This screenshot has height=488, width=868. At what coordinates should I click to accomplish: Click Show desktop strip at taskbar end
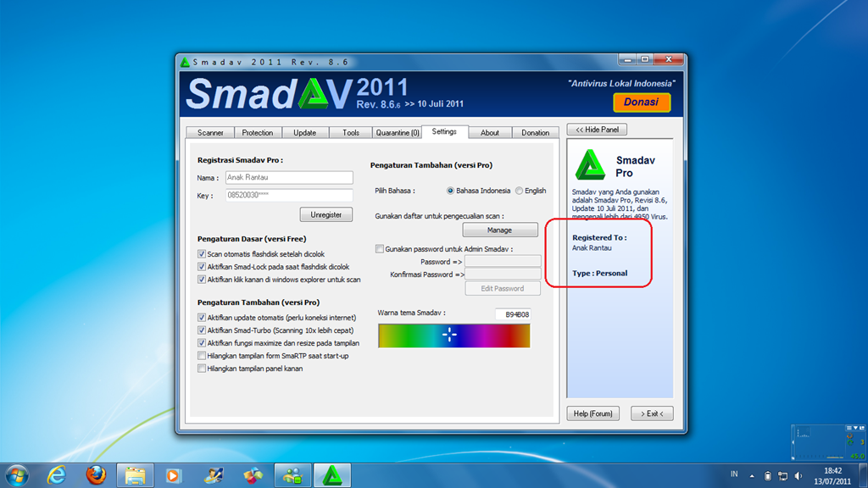864,475
